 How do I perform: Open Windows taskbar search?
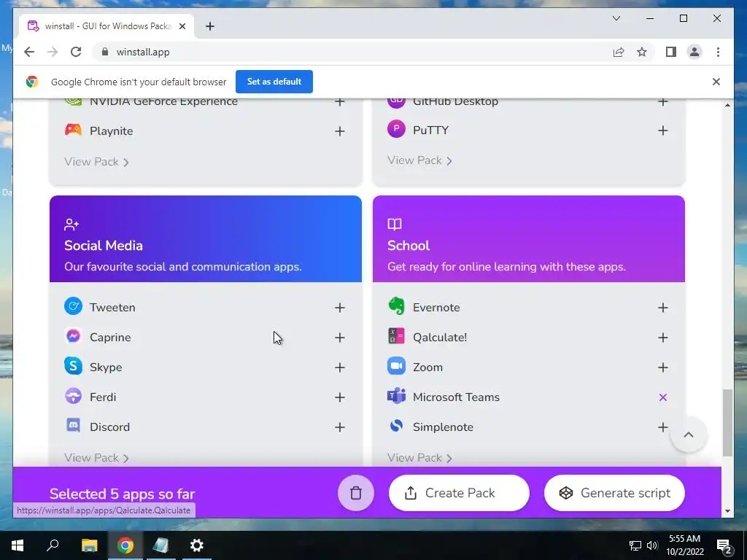point(53,545)
